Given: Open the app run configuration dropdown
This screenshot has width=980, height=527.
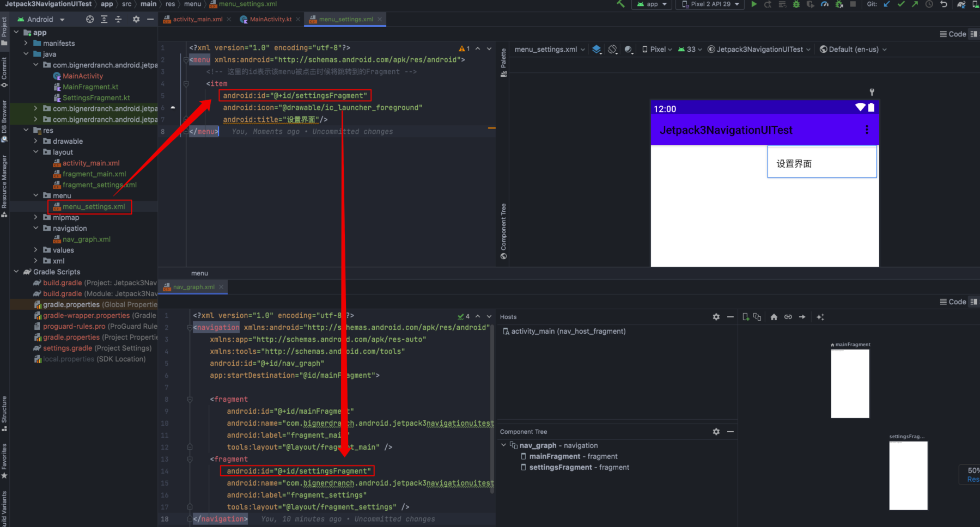Looking at the screenshot, I should 652,4.
